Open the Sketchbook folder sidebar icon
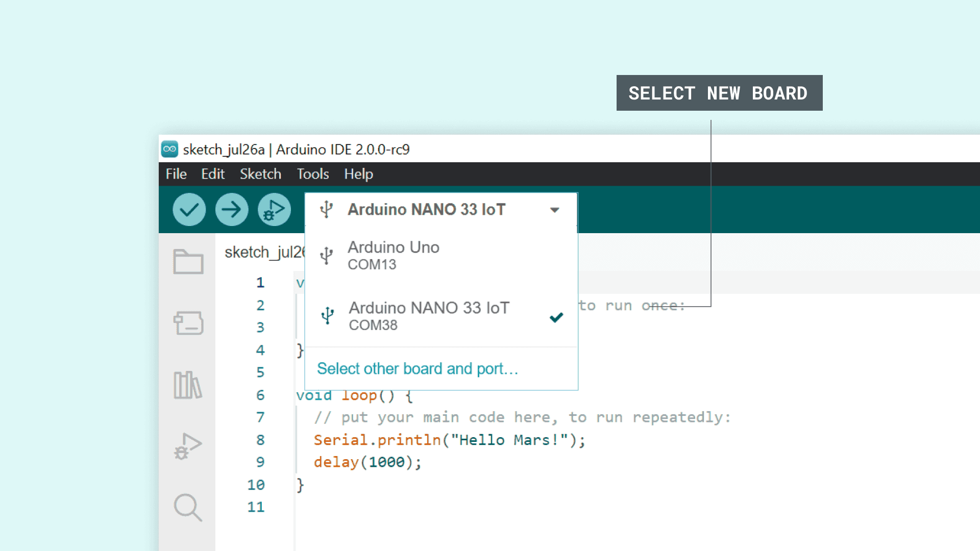The width and height of the screenshot is (980, 551). [188, 262]
